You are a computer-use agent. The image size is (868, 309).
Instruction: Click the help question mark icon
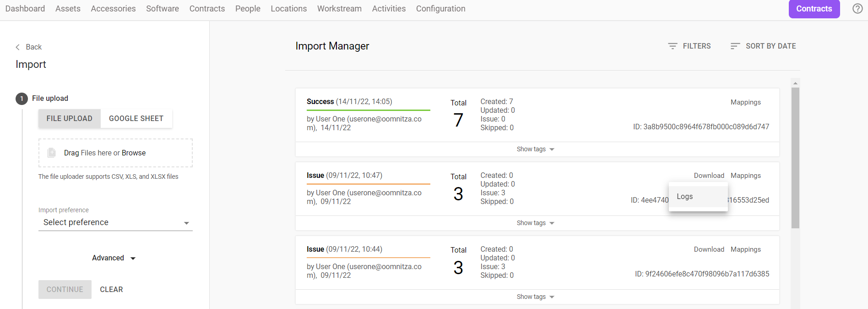click(857, 9)
